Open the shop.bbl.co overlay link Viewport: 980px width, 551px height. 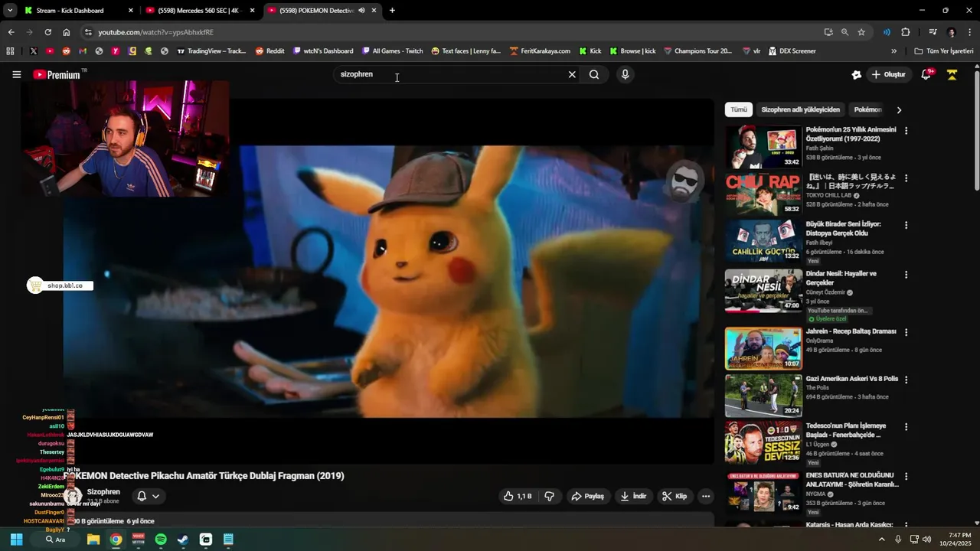(x=60, y=285)
